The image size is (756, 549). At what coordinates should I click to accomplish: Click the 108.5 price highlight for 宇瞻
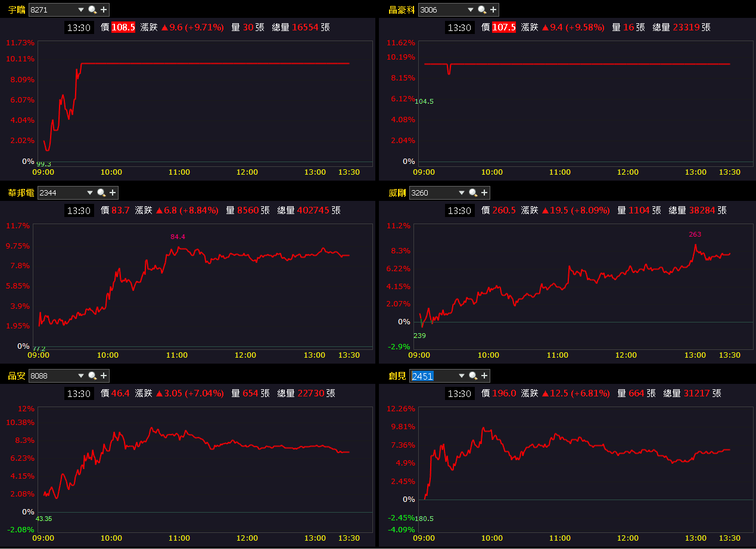point(123,27)
